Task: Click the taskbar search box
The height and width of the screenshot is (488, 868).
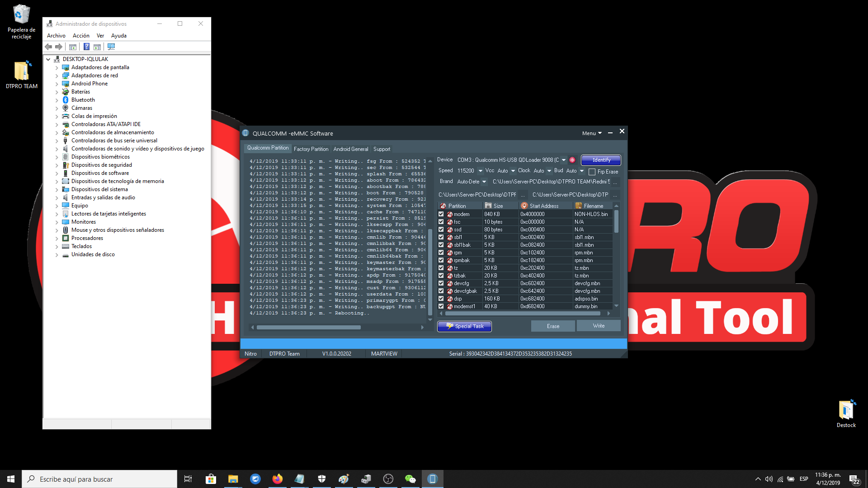Action: click(x=99, y=479)
